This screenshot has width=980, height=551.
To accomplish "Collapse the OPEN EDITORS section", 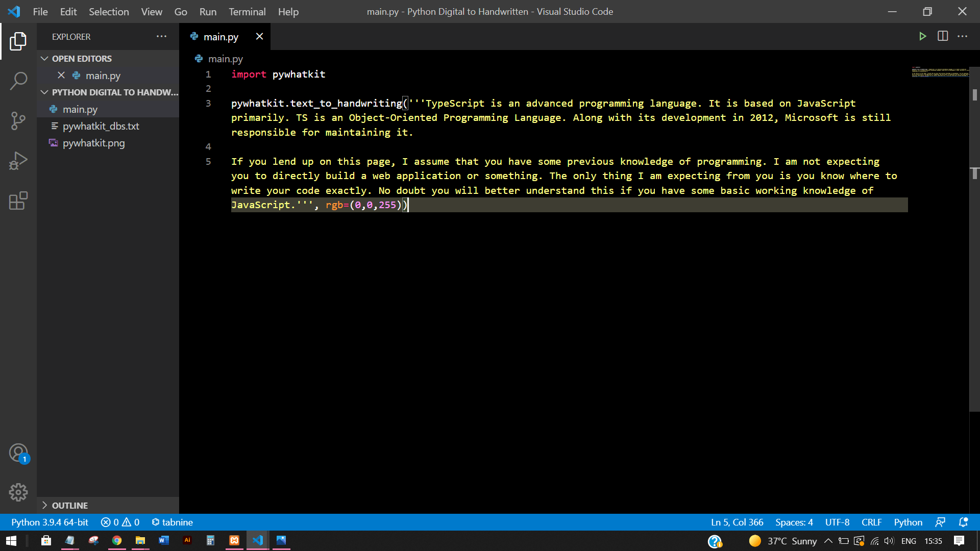I will [x=44, y=58].
